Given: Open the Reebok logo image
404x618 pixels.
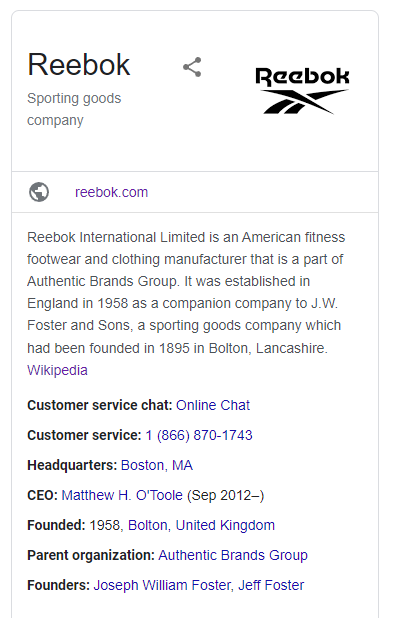Looking at the screenshot, I should 302,90.
